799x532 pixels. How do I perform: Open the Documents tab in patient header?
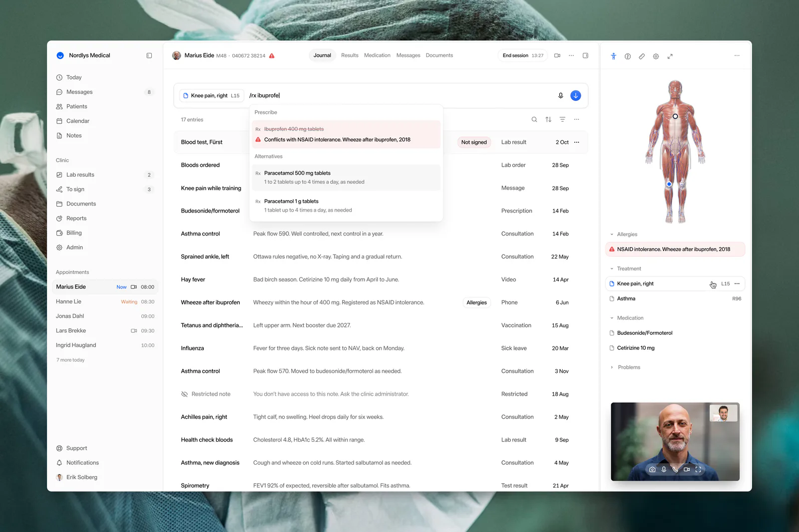click(x=439, y=55)
